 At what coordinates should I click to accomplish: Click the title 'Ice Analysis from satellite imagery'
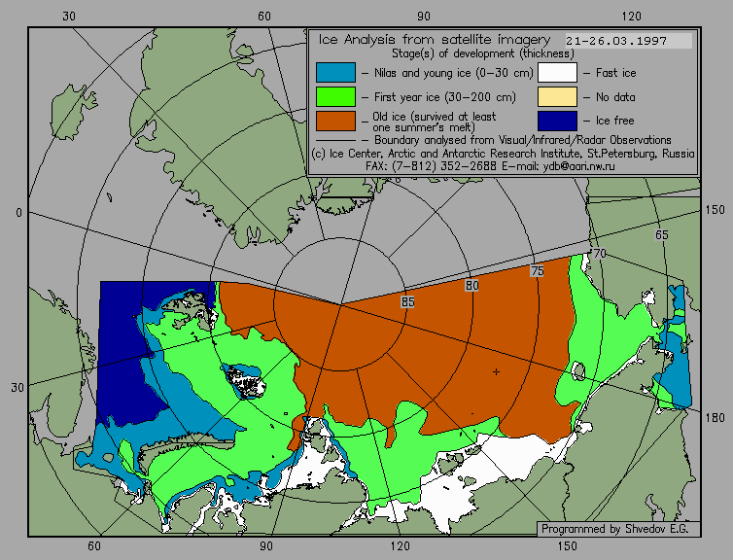pos(435,40)
